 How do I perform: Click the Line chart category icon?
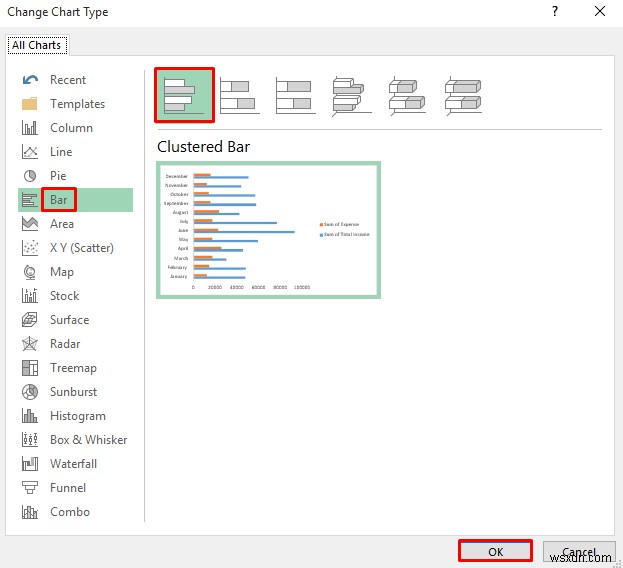tap(30, 152)
